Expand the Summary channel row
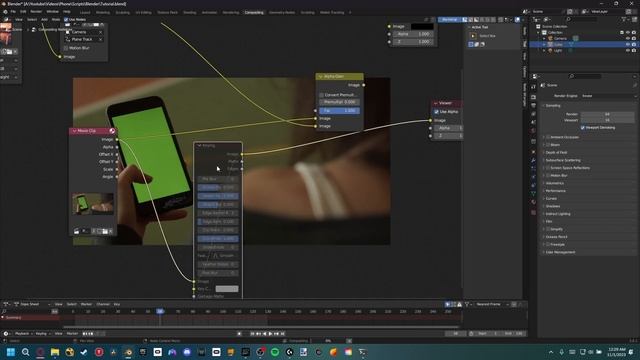The height and width of the screenshot is (360, 640). pyautogui.click(x=2, y=317)
